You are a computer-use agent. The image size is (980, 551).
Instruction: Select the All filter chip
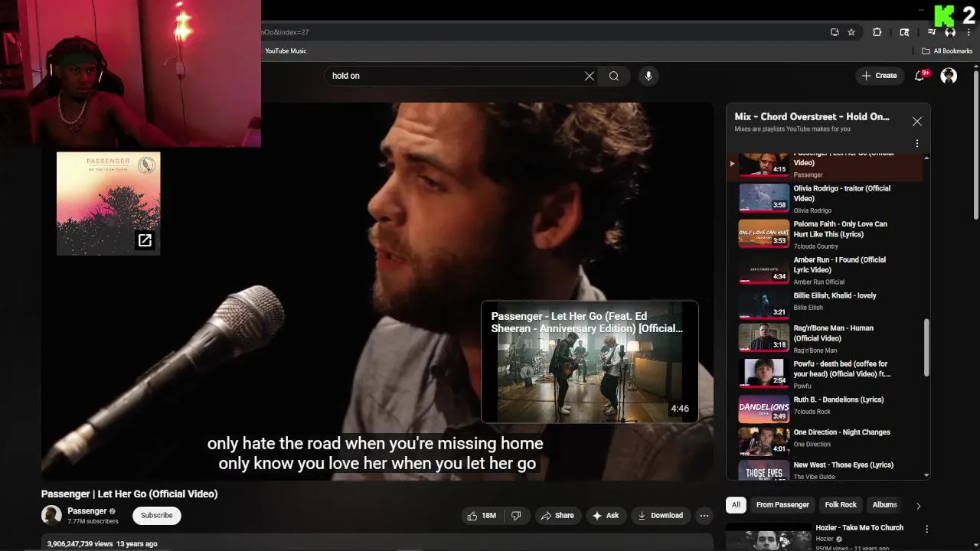click(736, 504)
